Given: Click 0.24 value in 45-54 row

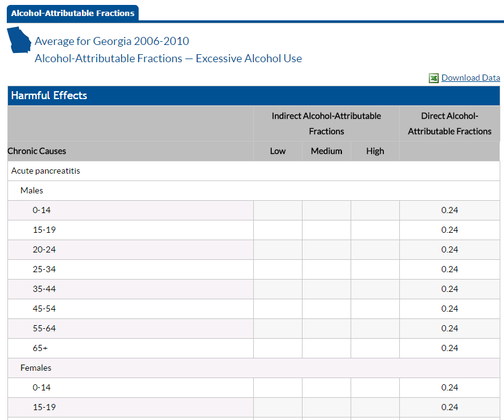Looking at the screenshot, I should (x=450, y=309).
